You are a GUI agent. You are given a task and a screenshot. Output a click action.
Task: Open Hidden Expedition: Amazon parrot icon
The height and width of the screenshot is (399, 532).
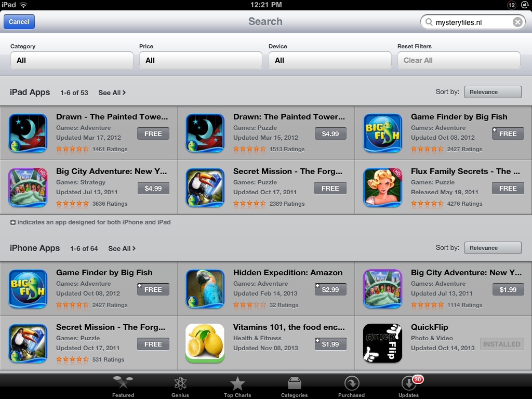point(205,289)
